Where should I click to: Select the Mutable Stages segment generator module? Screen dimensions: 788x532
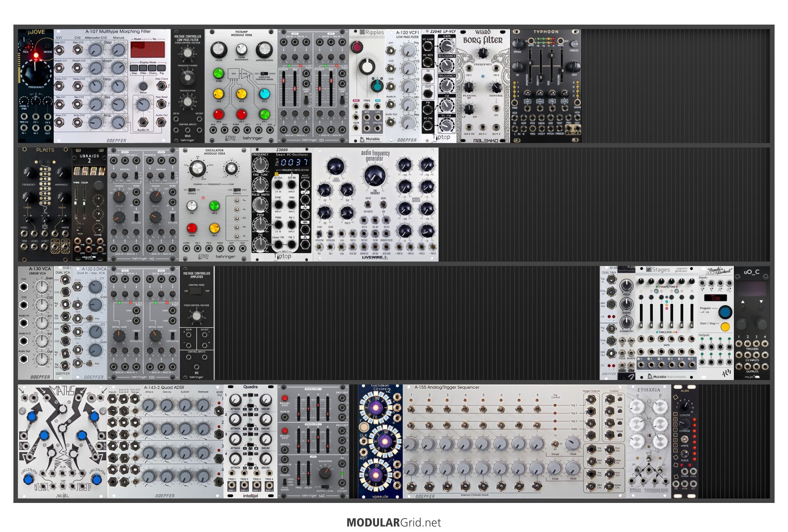click(x=667, y=323)
